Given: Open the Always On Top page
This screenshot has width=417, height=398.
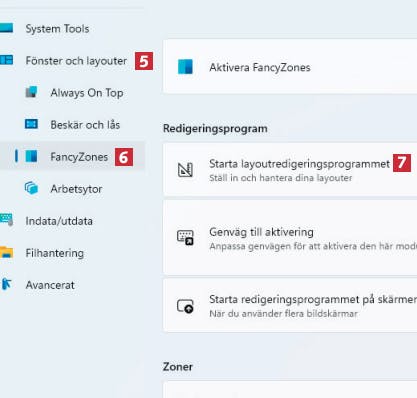Looking at the screenshot, I should pyautogui.click(x=87, y=93).
